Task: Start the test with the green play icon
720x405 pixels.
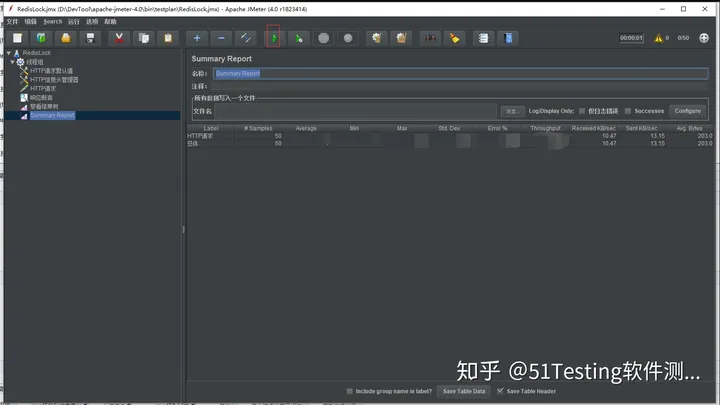Action: 274,38
